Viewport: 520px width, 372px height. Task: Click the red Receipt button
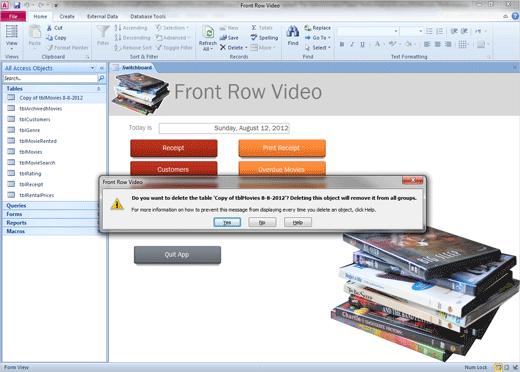(x=174, y=148)
